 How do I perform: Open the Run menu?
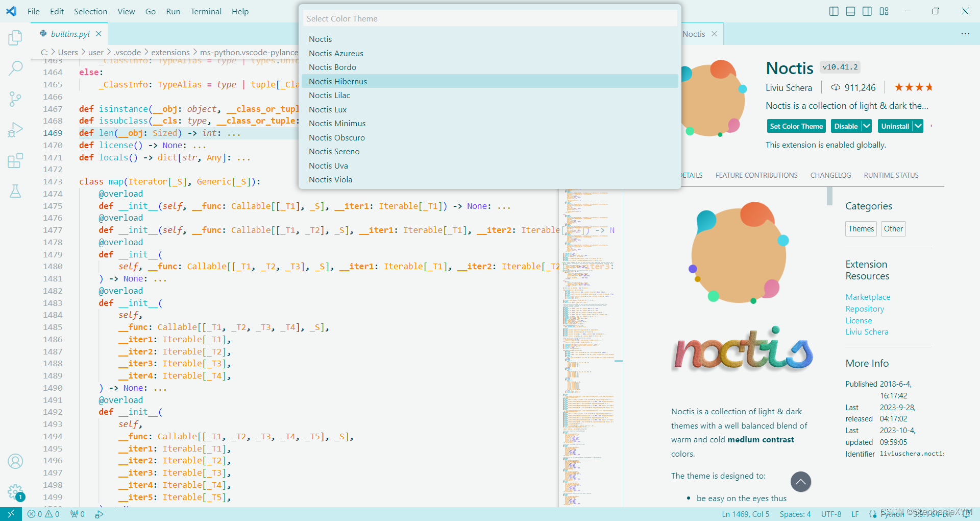pyautogui.click(x=173, y=11)
